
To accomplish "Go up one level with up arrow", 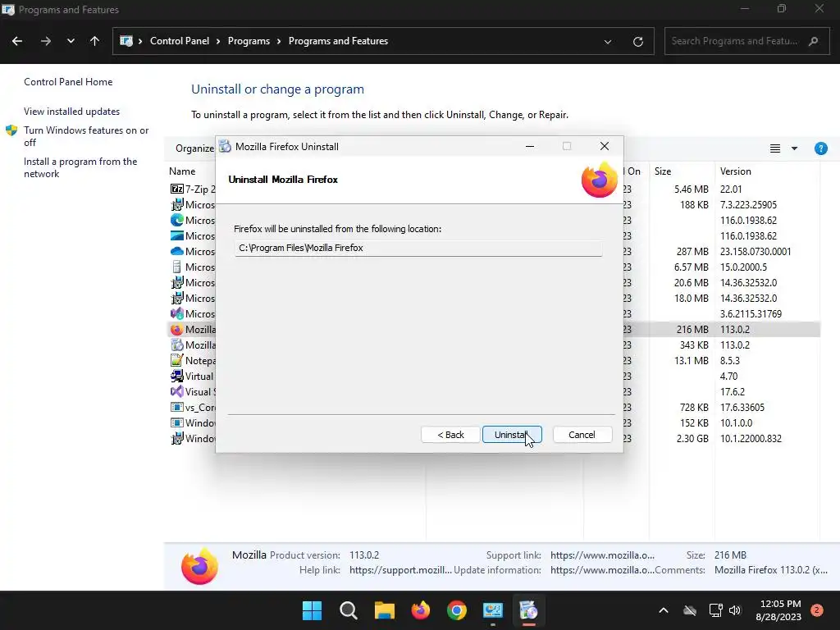I will point(95,41).
